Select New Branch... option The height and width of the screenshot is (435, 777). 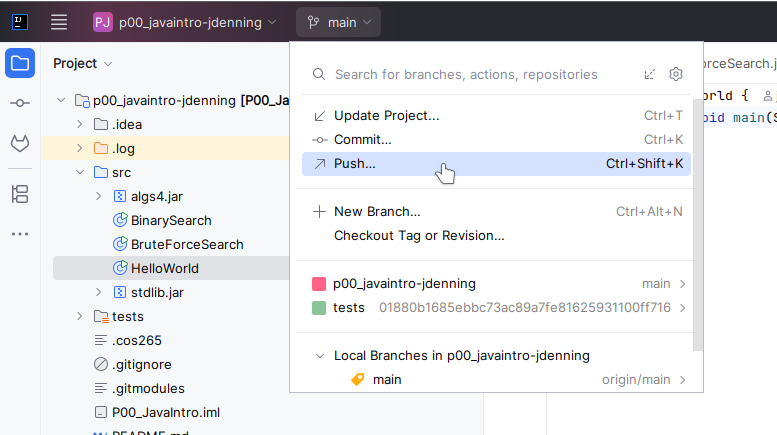tap(376, 211)
